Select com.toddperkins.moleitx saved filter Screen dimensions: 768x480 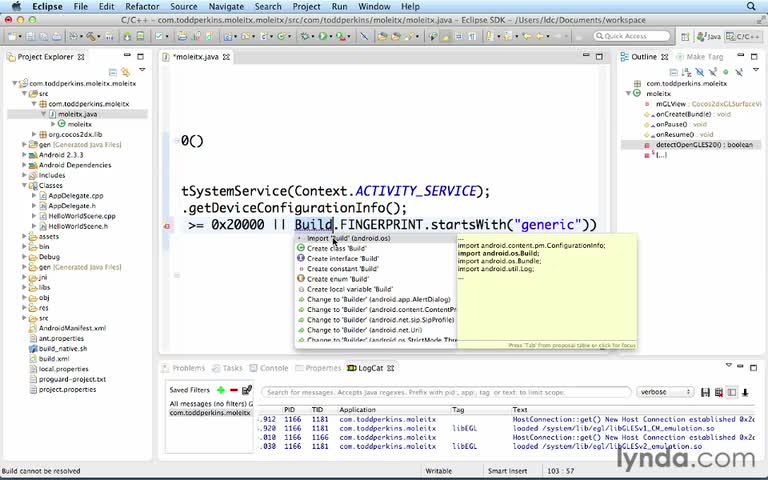210,413
